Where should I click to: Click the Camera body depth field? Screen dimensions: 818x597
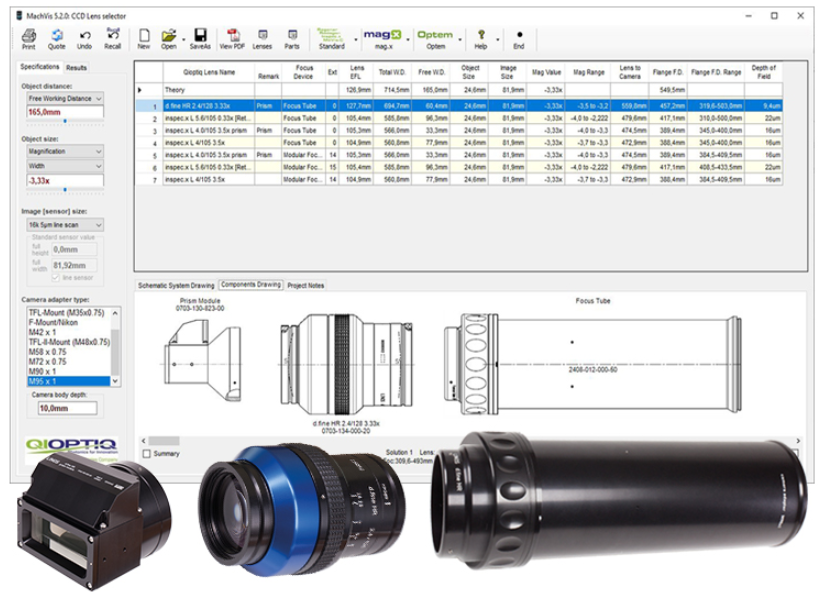click(x=67, y=408)
